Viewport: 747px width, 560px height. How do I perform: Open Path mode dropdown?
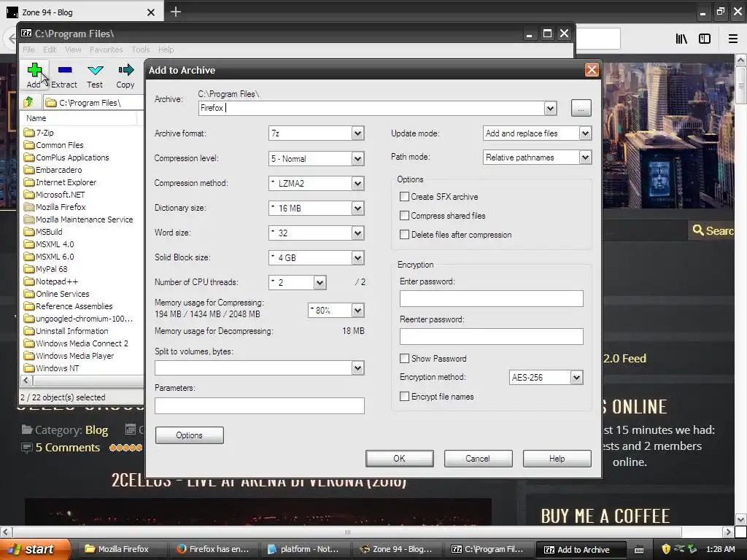click(586, 157)
